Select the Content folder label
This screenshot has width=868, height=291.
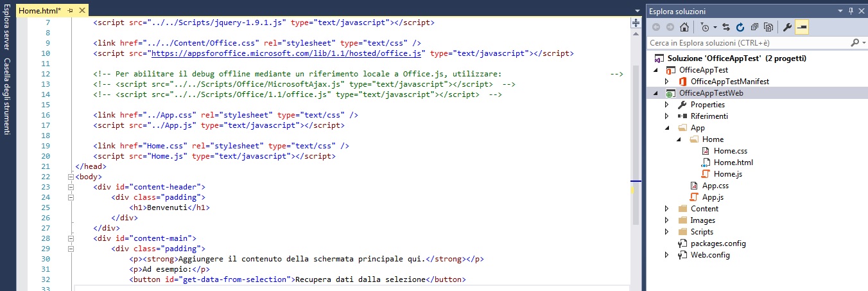[704, 209]
